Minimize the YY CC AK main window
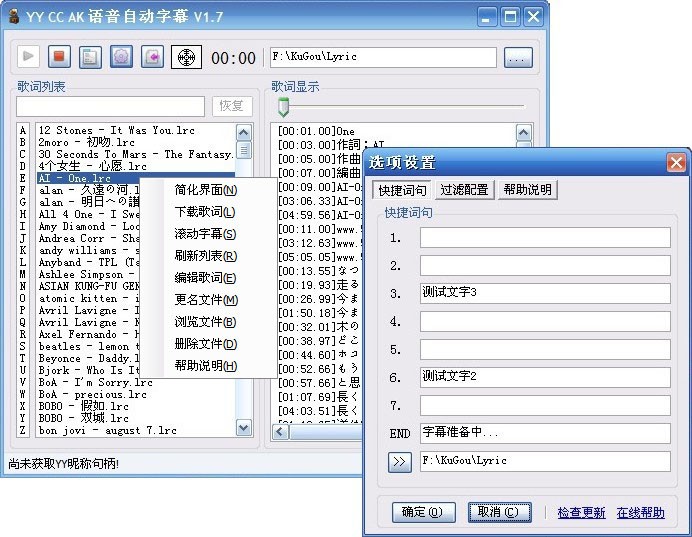Viewport: 692px width, 537px height. 487,17
